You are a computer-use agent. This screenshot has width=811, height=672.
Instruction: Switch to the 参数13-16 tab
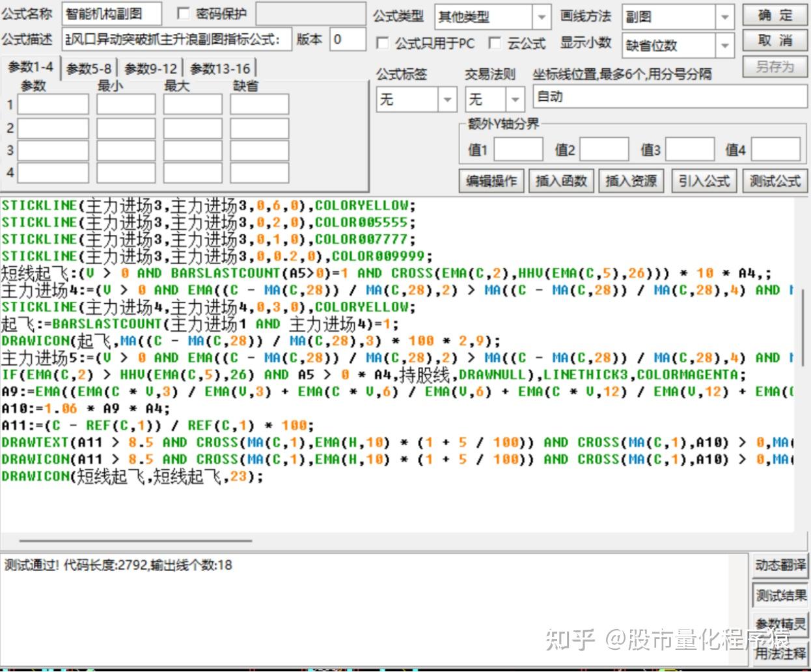pos(220,68)
